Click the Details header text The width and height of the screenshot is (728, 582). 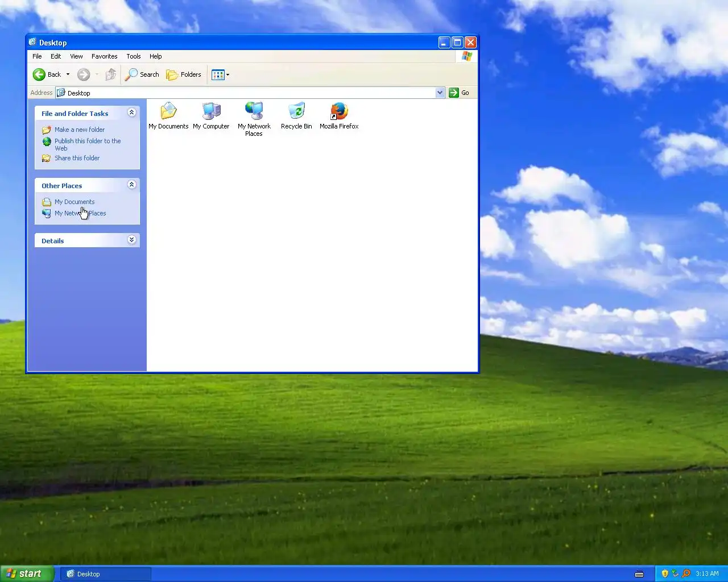point(52,241)
